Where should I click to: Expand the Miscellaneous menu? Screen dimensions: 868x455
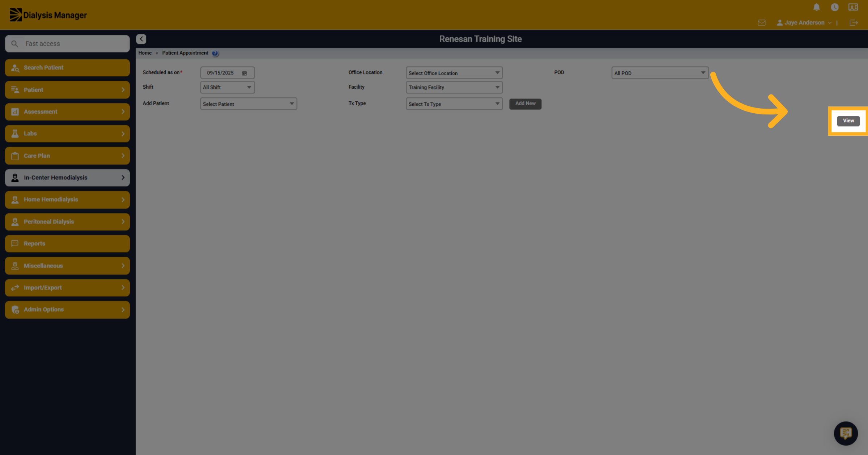click(x=67, y=266)
